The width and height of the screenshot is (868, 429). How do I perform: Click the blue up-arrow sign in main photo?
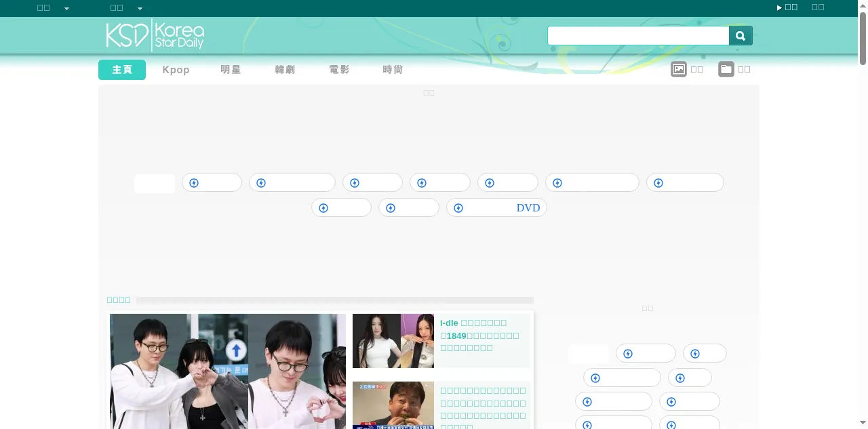pyautogui.click(x=236, y=350)
